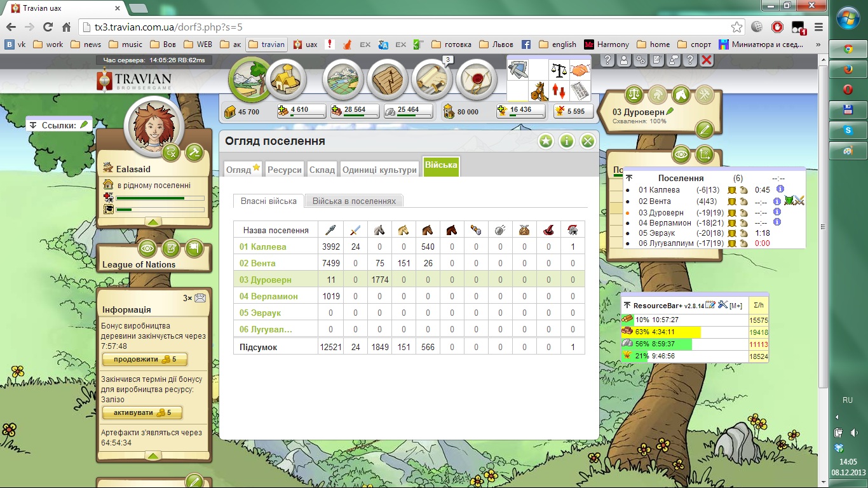Edit links with Ссылки pencil icon
Image resolution: width=868 pixels, height=488 pixels.
coord(84,125)
